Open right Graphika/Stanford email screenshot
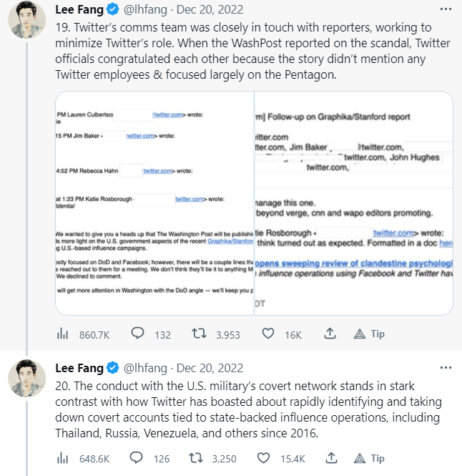The height and width of the screenshot is (476, 462). point(353,203)
